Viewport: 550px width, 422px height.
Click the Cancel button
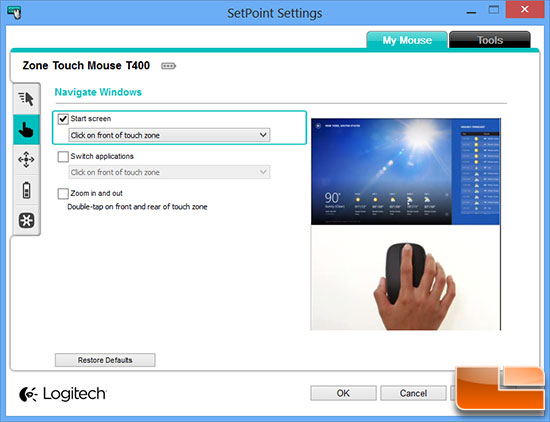tap(413, 393)
